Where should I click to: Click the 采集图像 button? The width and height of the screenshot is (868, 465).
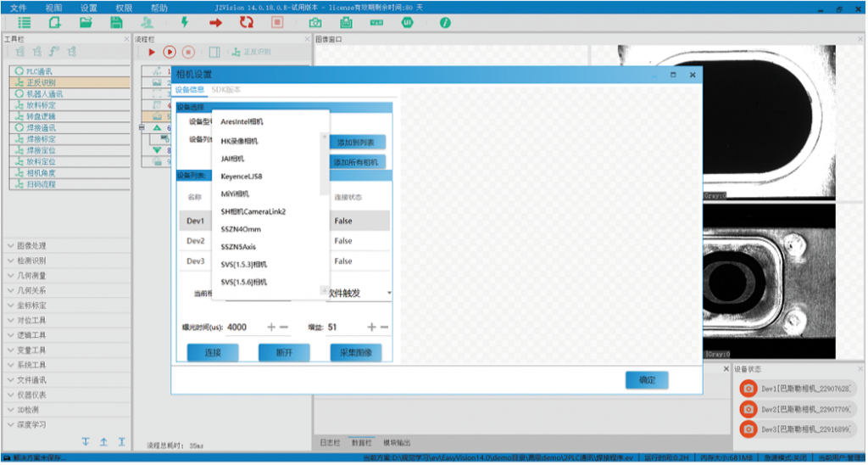click(x=356, y=352)
